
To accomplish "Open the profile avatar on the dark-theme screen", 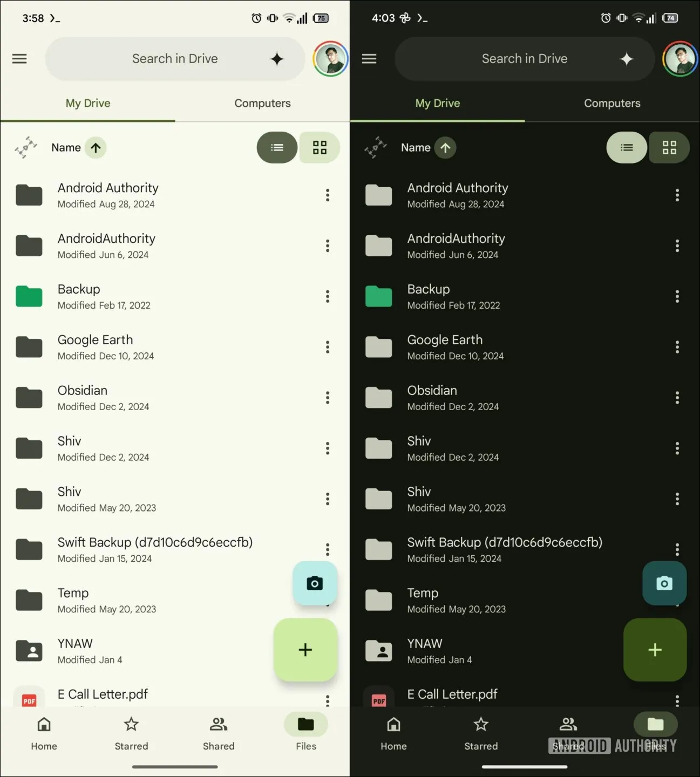I will click(680, 59).
